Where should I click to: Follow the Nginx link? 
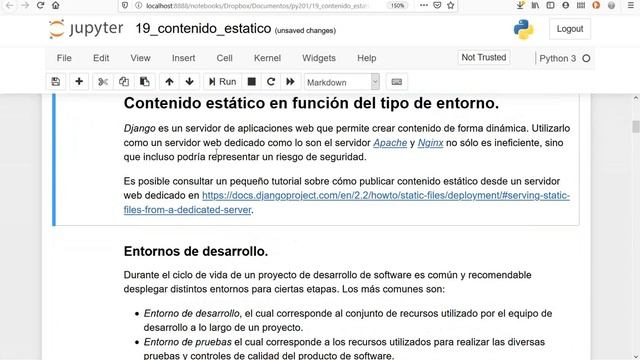(x=430, y=143)
